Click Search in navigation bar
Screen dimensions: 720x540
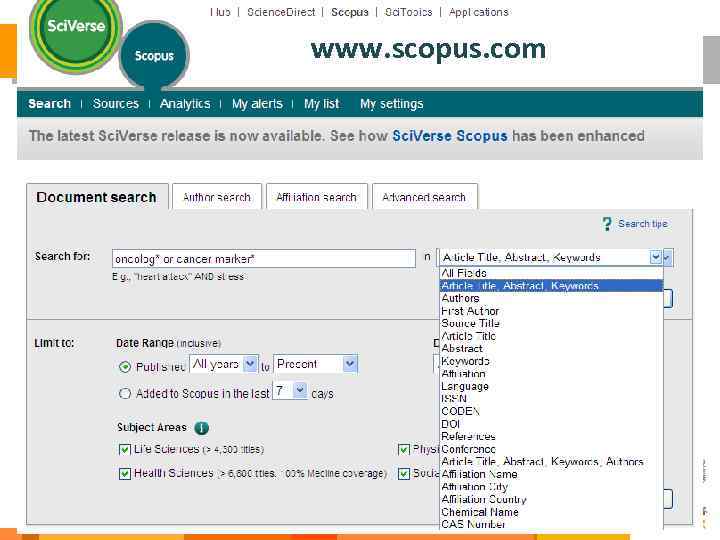(50, 104)
